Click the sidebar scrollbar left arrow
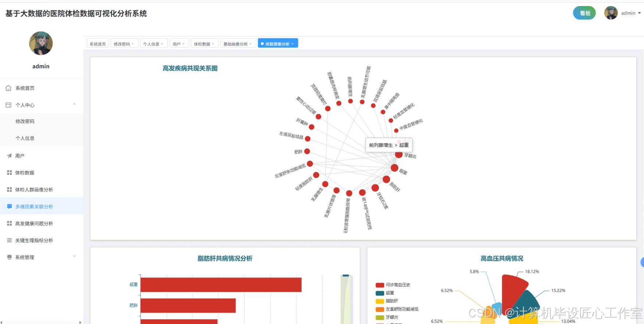The width and height of the screenshot is (644, 324). (x=1, y=322)
